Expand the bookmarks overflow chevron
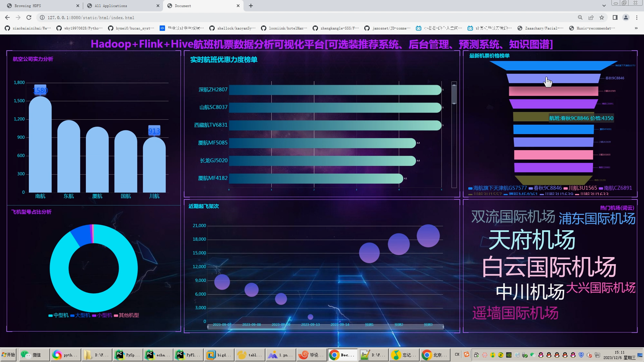644x362 pixels. point(636,28)
